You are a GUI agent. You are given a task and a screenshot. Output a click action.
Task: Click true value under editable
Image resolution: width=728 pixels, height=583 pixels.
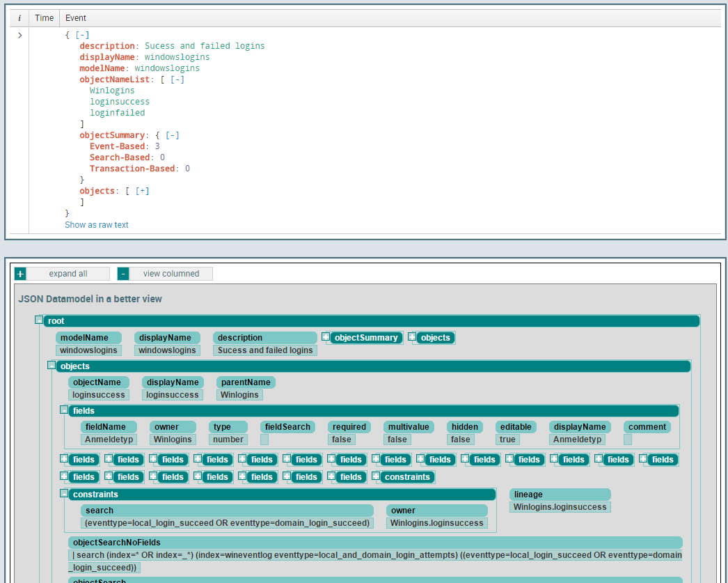coord(507,440)
